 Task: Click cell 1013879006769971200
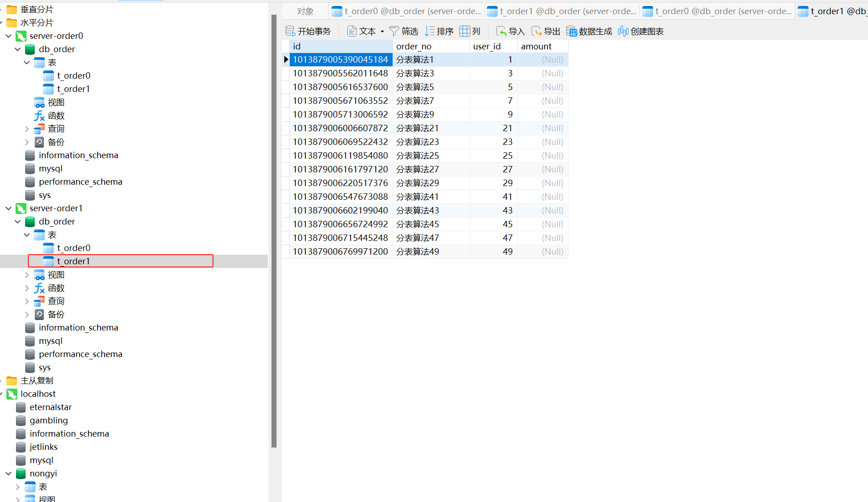pos(341,252)
